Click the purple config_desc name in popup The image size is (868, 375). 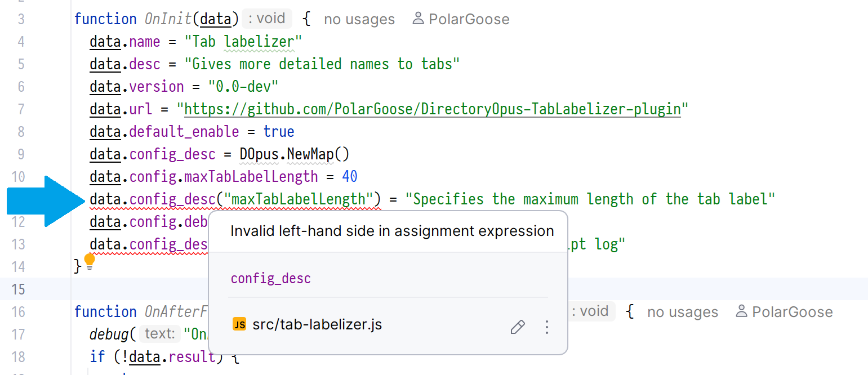click(270, 279)
